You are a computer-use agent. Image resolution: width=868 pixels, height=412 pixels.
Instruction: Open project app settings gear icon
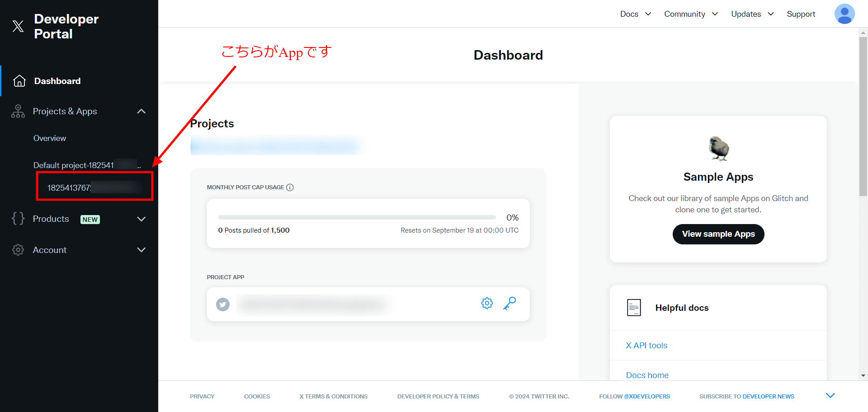(x=487, y=303)
